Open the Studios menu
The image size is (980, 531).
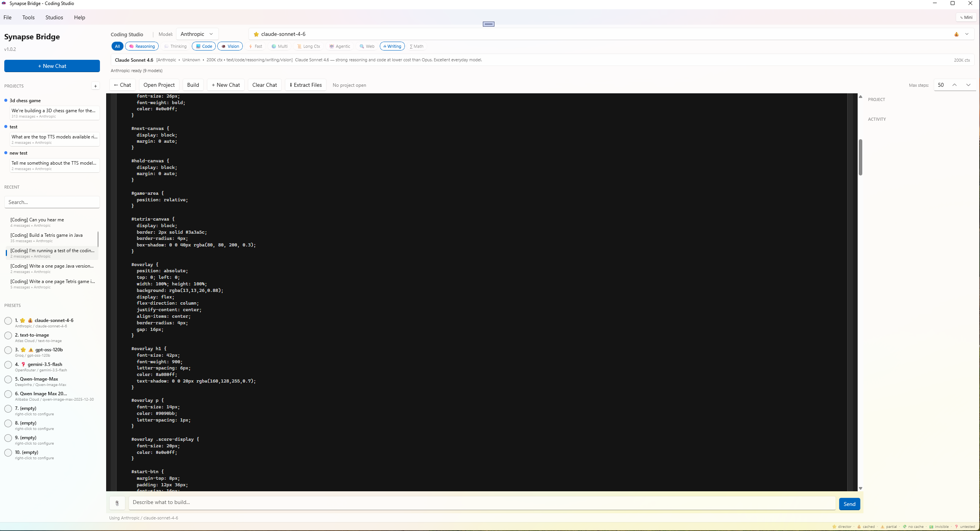(54, 17)
